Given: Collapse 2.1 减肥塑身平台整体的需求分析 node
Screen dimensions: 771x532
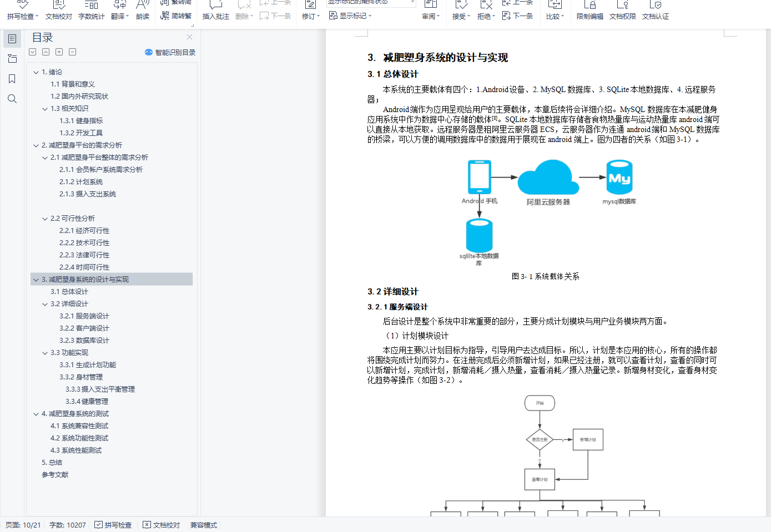Looking at the screenshot, I should [45, 158].
